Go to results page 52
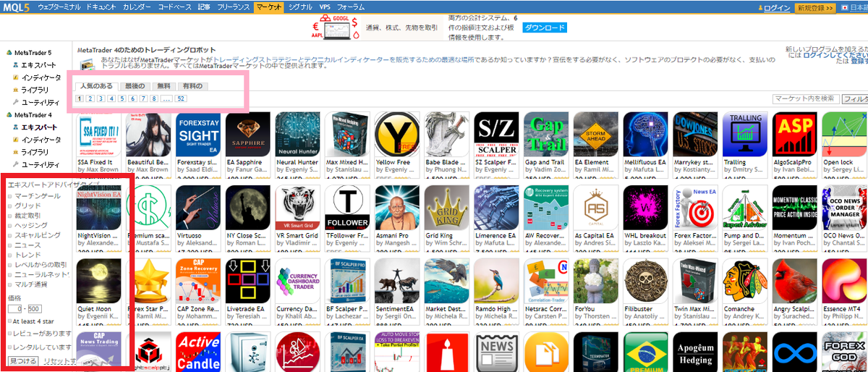 click(x=180, y=98)
